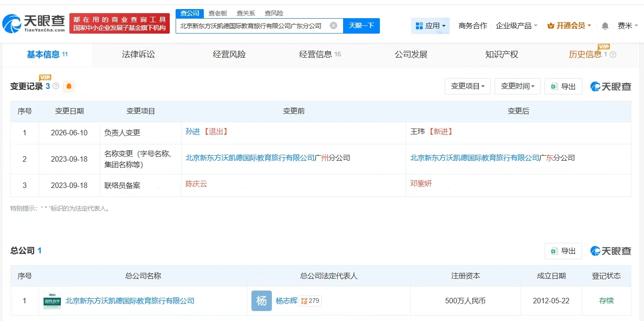Click the red promotional banner 都在用的商业查询工具
The width and height of the screenshot is (644, 321).
point(119,24)
